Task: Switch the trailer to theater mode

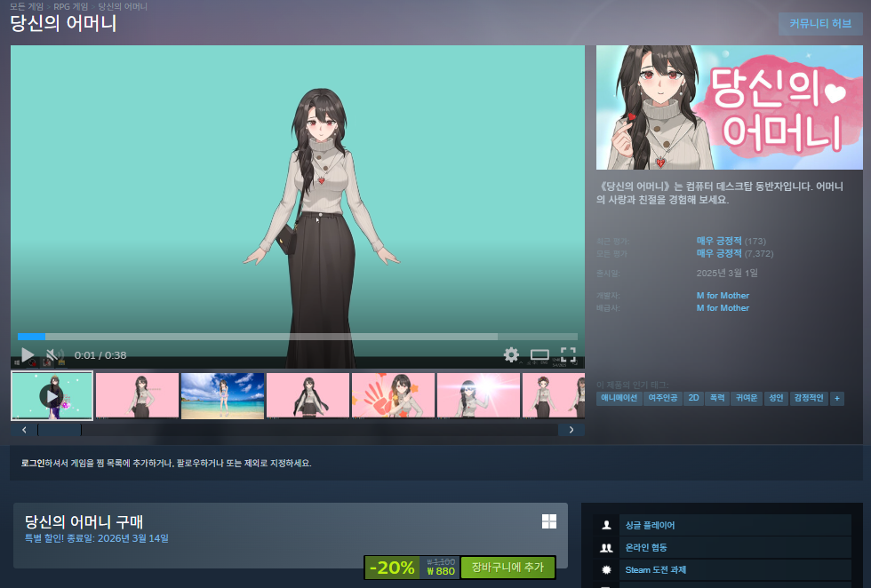Action: pos(540,354)
